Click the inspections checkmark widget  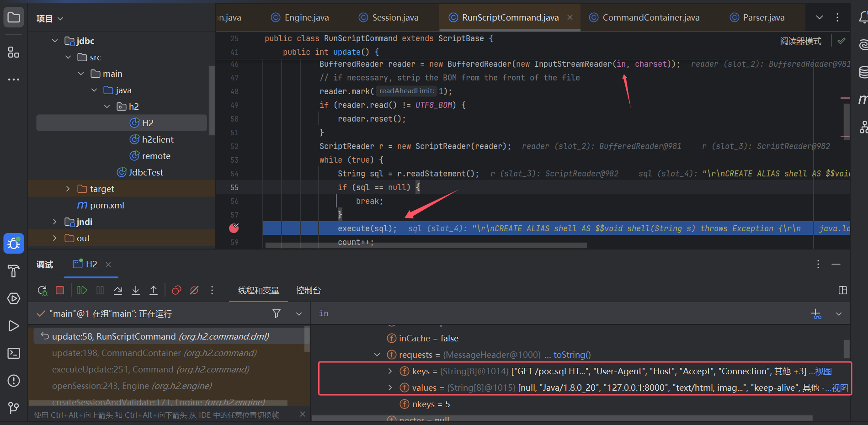(841, 41)
